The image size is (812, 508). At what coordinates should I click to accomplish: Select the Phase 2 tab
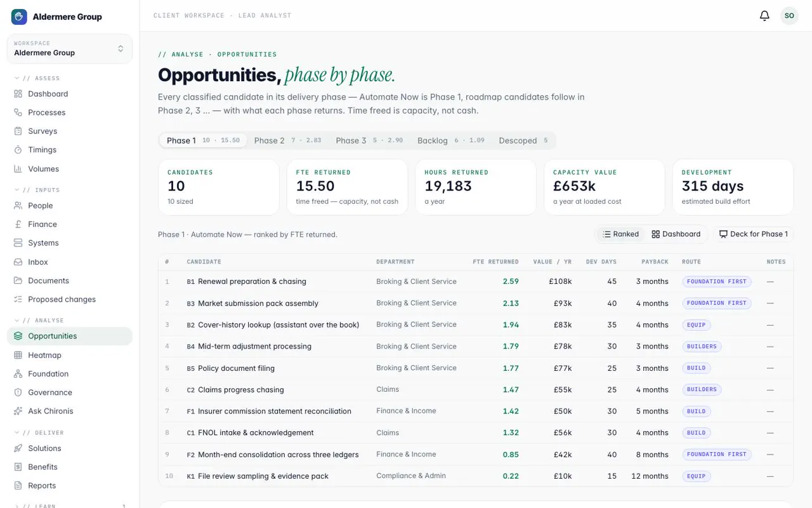point(287,140)
